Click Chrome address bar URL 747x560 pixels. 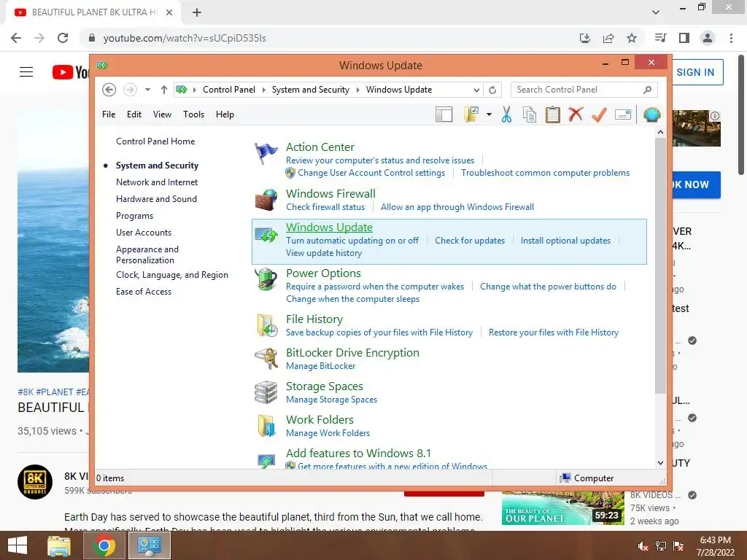(x=185, y=38)
